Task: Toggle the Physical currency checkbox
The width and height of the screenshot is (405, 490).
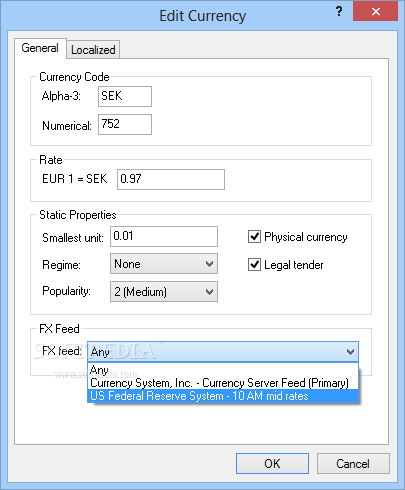Action: pos(254,237)
